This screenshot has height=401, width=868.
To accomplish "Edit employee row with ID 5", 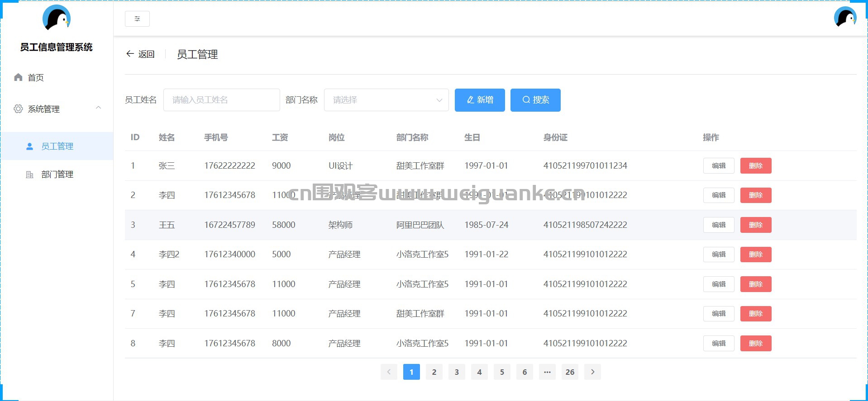I will coord(719,284).
